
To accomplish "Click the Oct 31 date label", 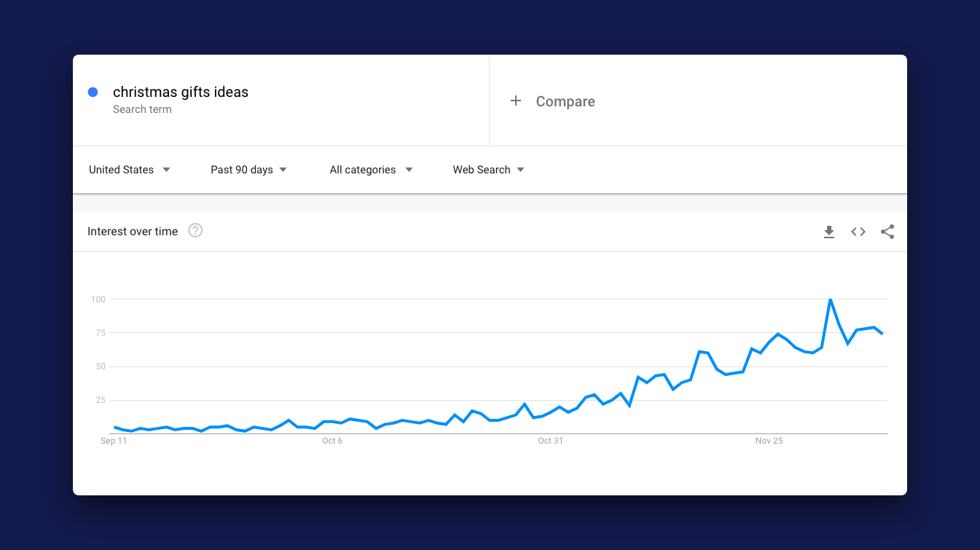I will click(x=551, y=441).
